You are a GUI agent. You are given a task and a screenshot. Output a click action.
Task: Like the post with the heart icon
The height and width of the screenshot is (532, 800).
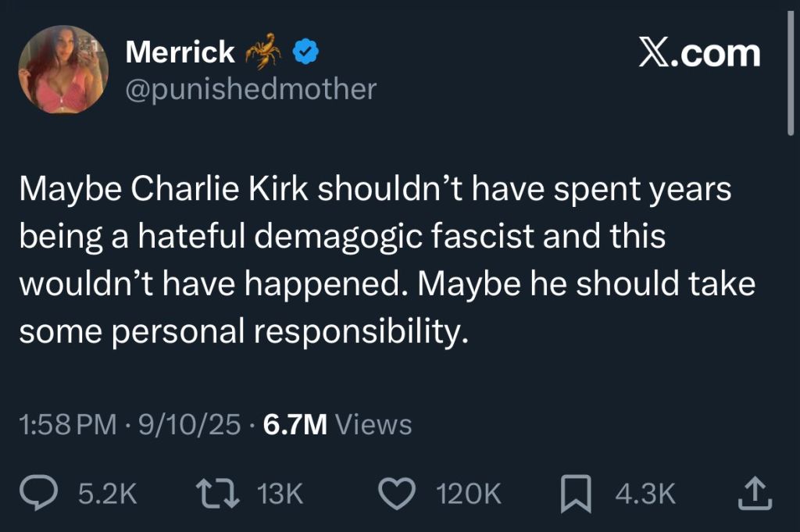coord(397,492)
